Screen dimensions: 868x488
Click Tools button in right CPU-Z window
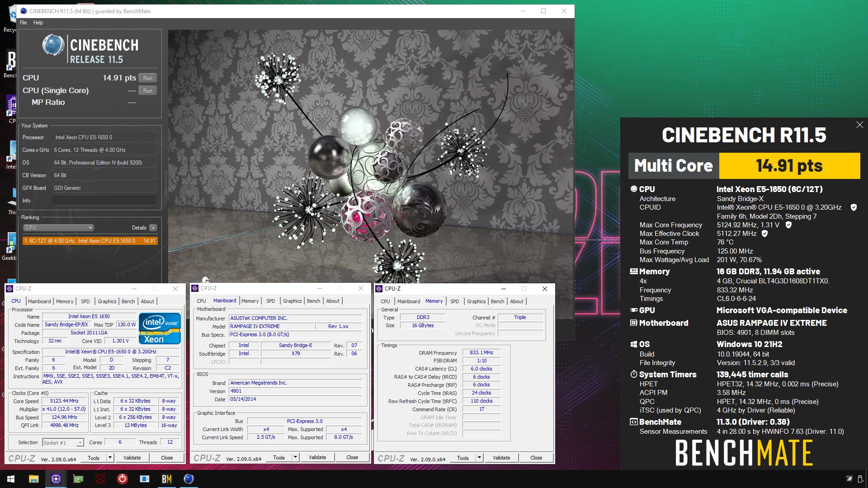(x=463, y=458)
